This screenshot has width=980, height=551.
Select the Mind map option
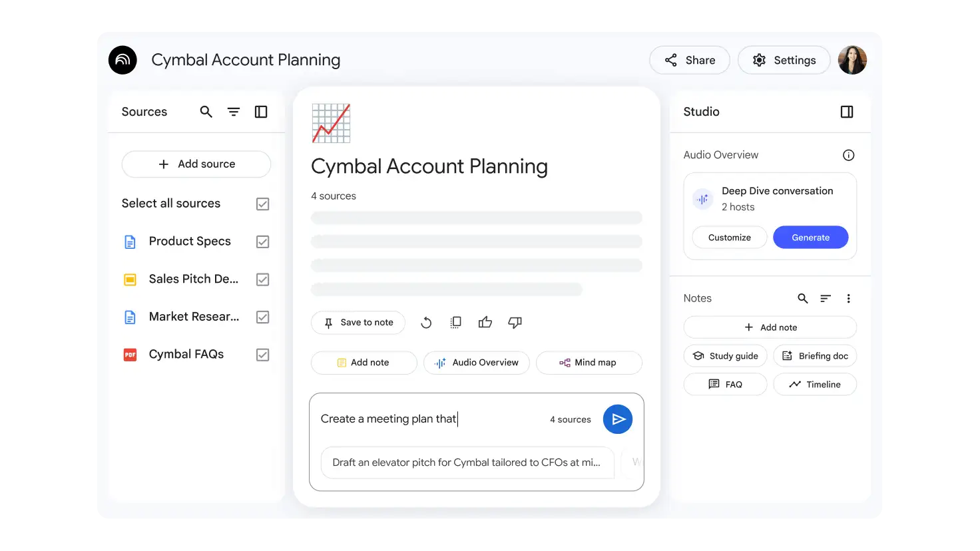point(589,363)
